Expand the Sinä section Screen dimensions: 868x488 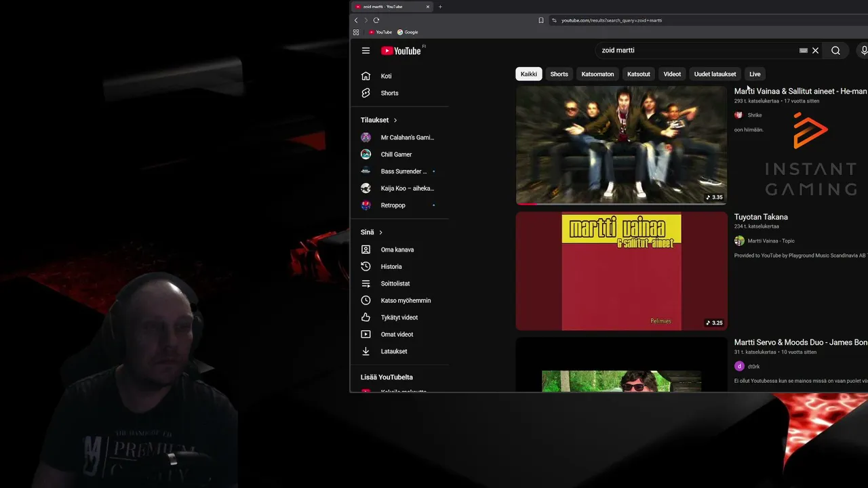[372, 232]
